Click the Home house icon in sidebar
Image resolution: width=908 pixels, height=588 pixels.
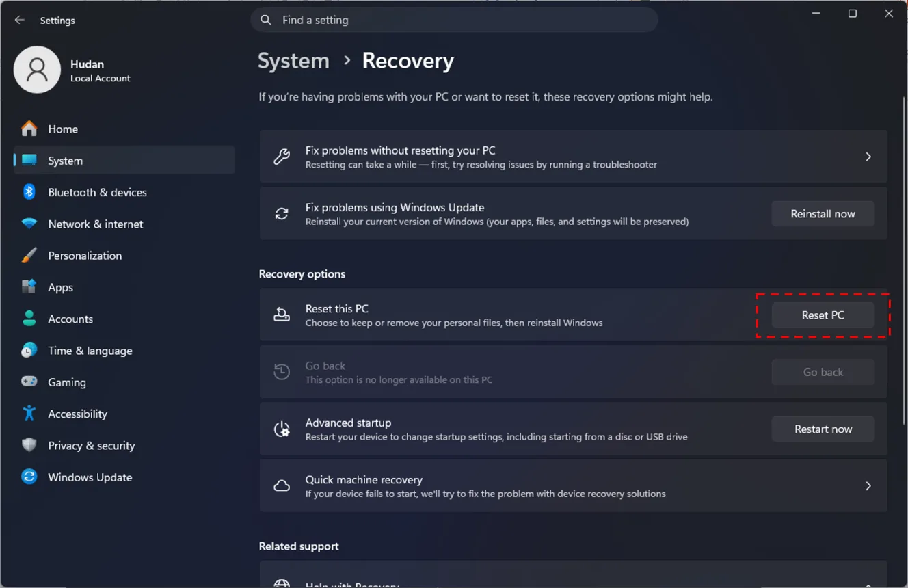tap(29, 129)
